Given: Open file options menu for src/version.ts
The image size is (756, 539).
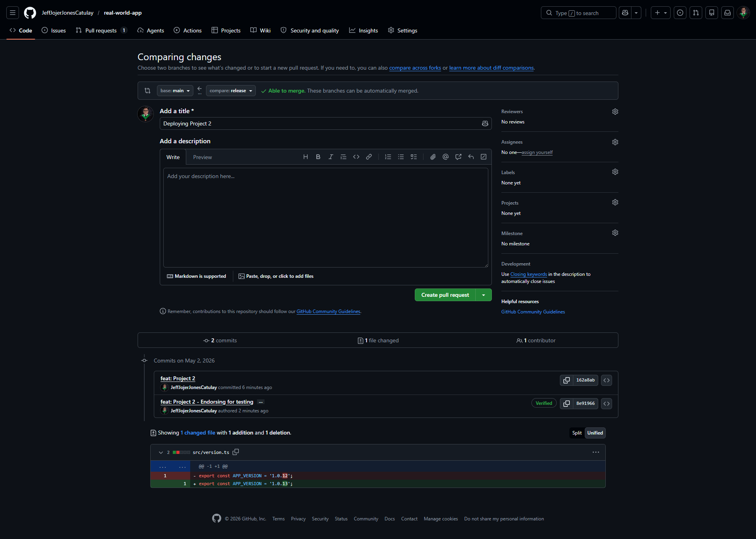Looking at the screenshot, I should pyautogui.click(x=596, y=452).
